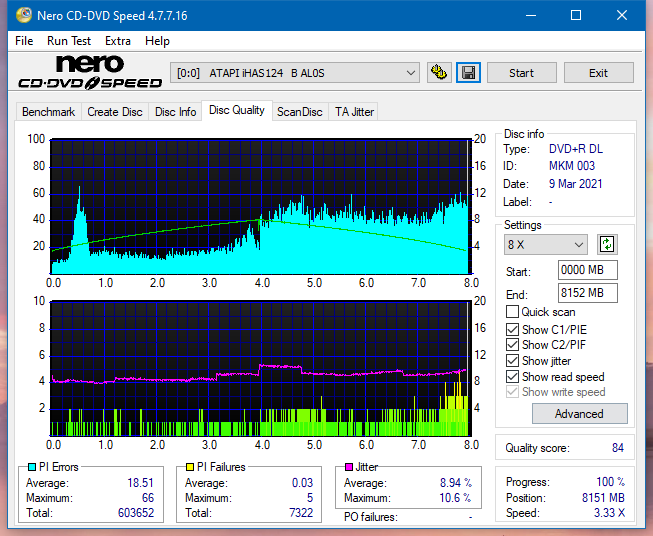
Task: Uncheck Show C2/PIF checkbox
Action: 512,345
